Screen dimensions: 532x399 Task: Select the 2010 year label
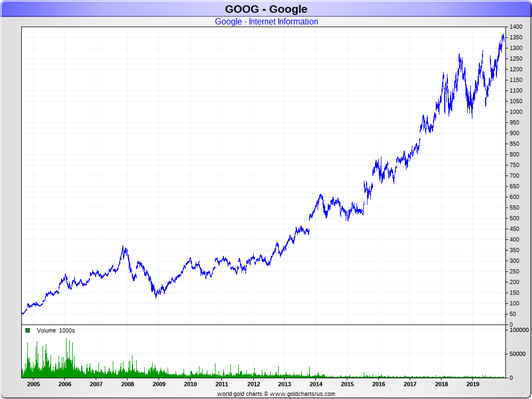click(x=190, y=384)
